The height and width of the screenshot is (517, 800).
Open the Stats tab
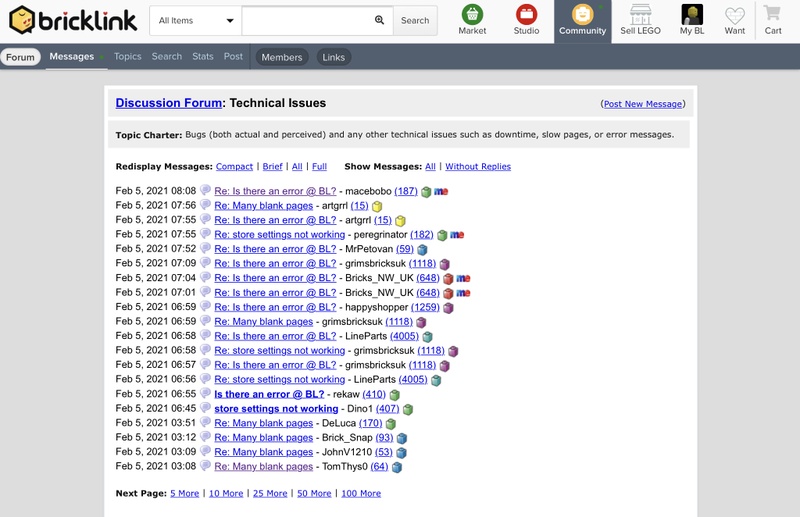pyautogui.click(x=203, y=57)
